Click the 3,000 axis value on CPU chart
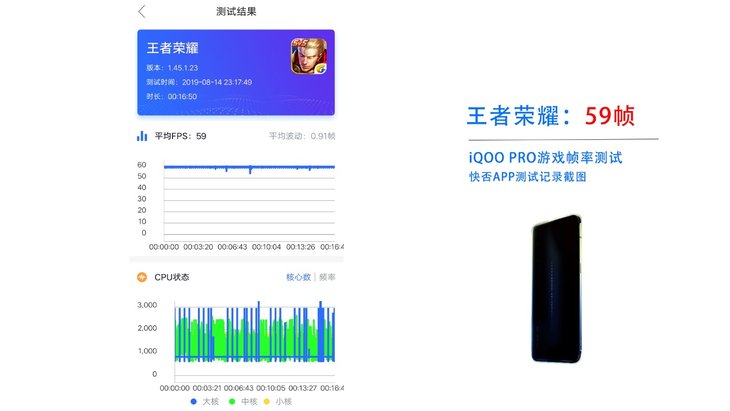Image resolution: width=730 pixels, height=411 pixels. tap(147, 305)
